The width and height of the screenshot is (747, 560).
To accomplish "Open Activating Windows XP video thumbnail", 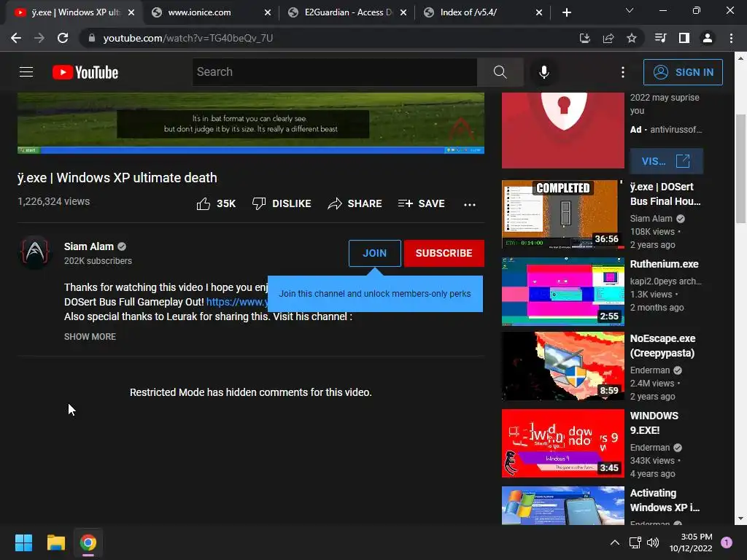I will tap(563, 506).
